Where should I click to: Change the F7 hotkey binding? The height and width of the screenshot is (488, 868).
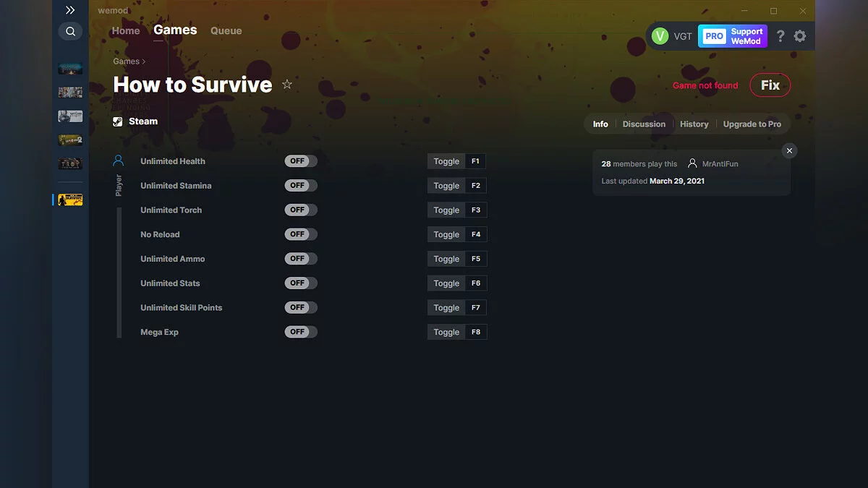click(476, 308)
